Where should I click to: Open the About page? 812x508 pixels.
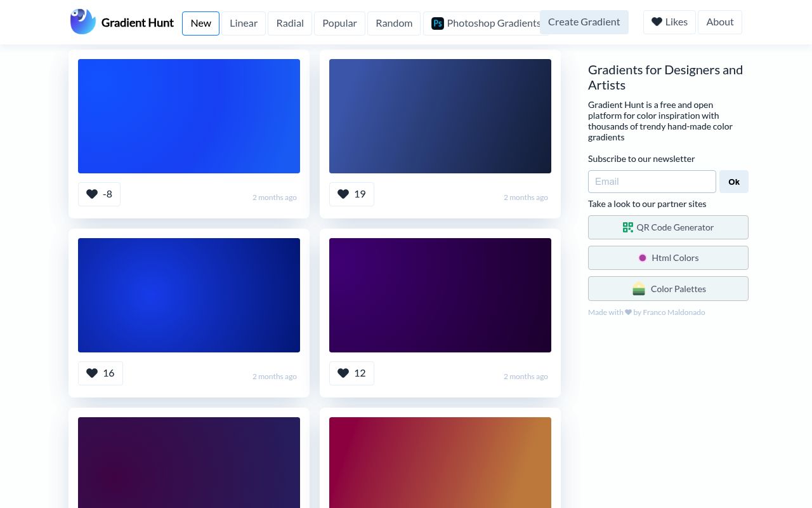coord(719,22)
